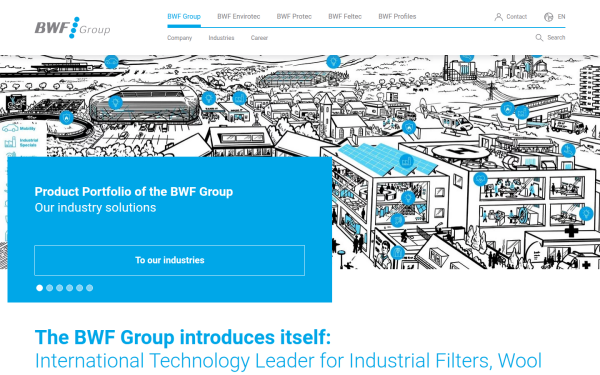Screen dimensions: 600x375
Task: Open the lightbulb hotspot on the distant hills
Action: coord(333,61)
